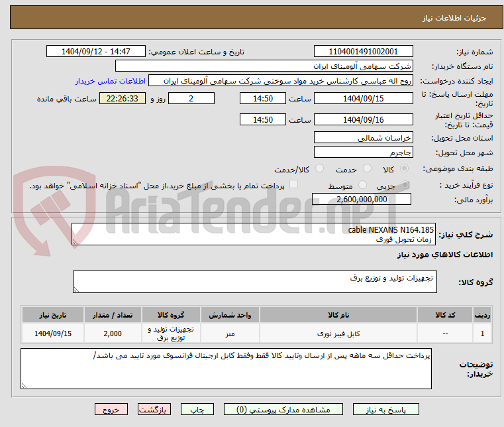504x427 pixels.
Task: Click the 'تاریخ نیاز' column header
Action: click(53, 315)
